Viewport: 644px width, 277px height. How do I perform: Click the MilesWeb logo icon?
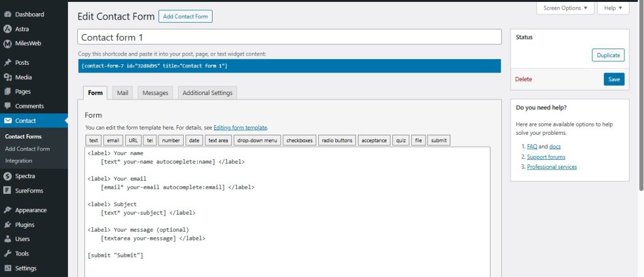coord(8,43)
